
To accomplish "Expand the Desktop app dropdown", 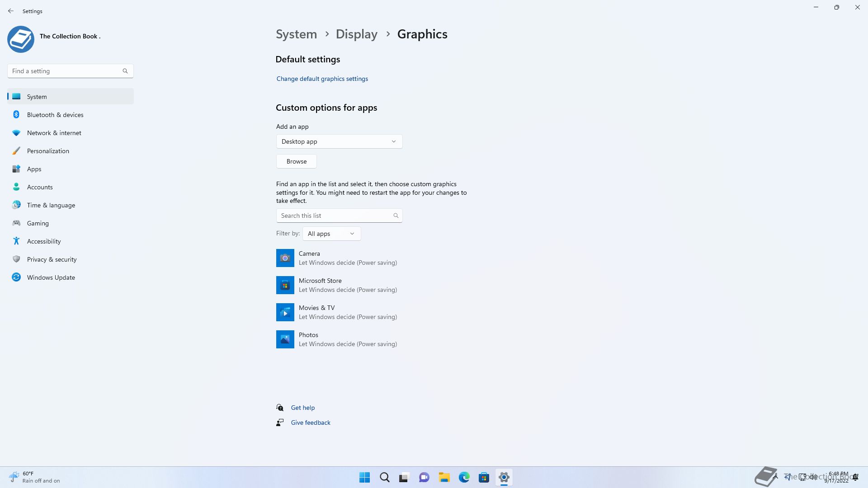I will coord(339,141).
